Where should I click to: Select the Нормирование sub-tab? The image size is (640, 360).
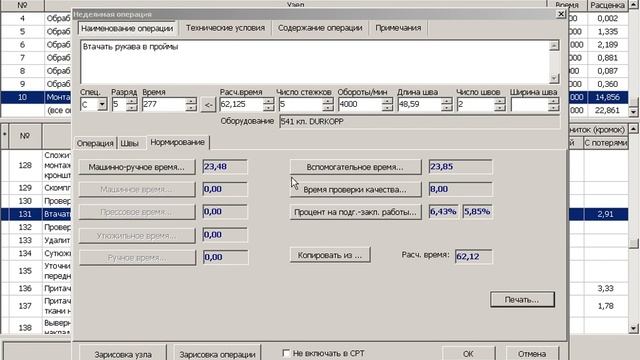click(x=178, y=142)
